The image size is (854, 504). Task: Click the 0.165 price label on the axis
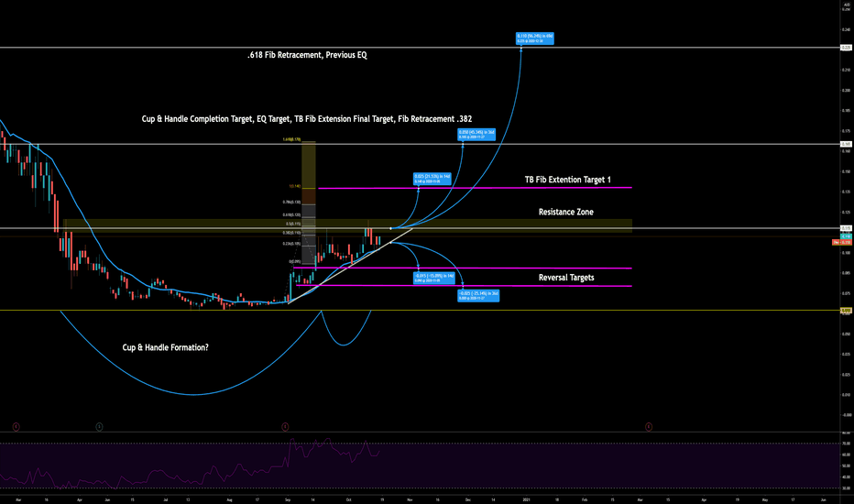coord(847,144)
